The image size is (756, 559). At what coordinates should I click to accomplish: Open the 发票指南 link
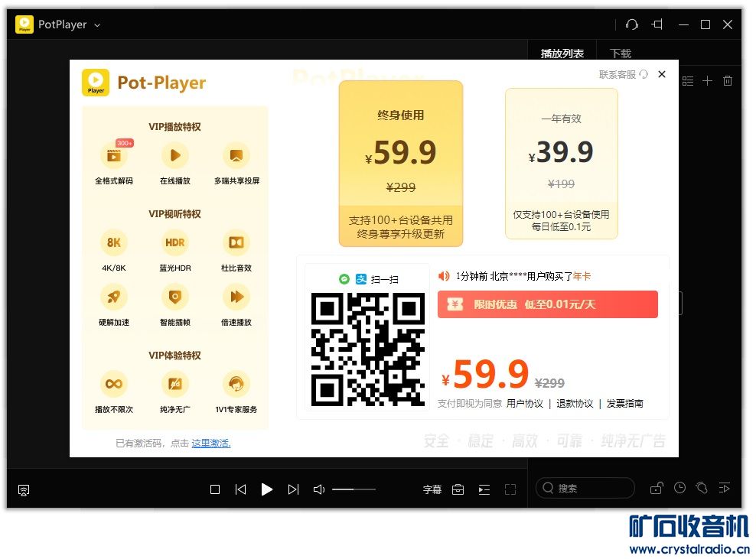(x=625, y=403)
